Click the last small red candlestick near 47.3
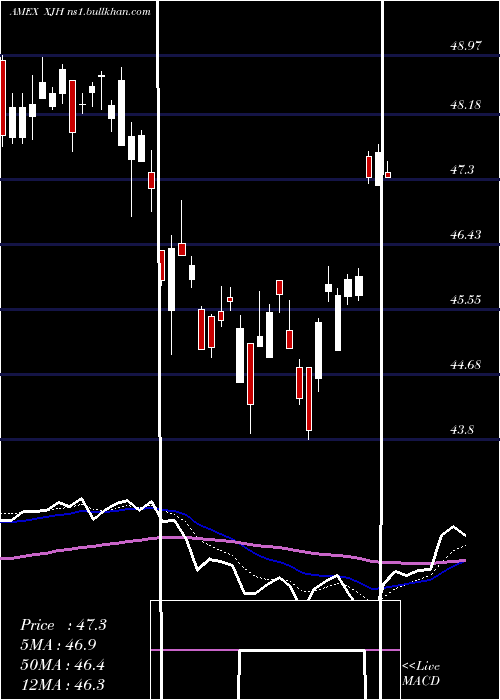The width and height of the screenshot is (500, 700). [388, 175]
